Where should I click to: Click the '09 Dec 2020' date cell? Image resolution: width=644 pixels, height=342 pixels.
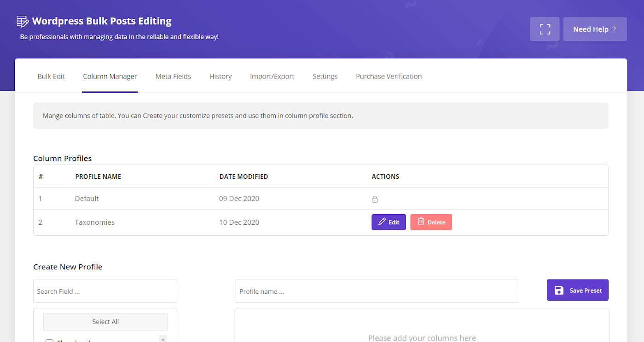coord(239,199)
